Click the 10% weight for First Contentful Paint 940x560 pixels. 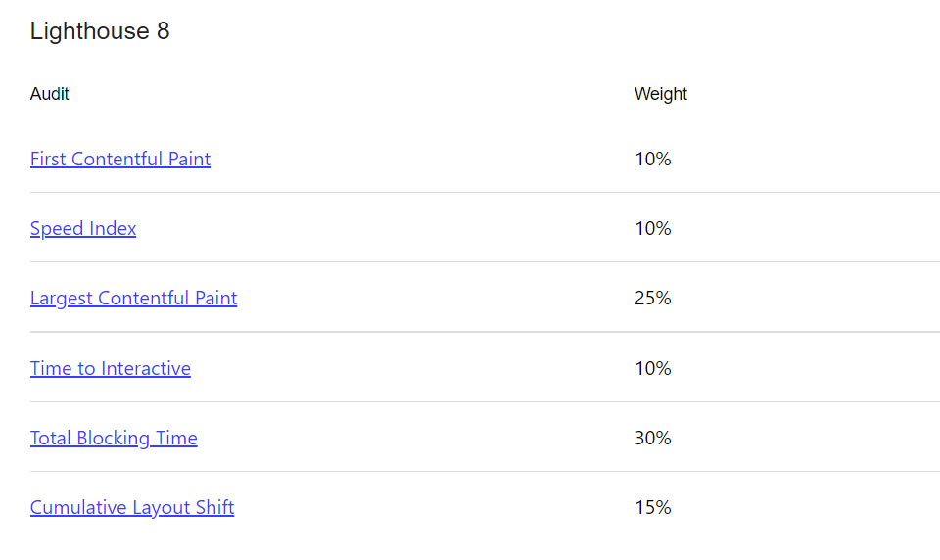(653, 159)
